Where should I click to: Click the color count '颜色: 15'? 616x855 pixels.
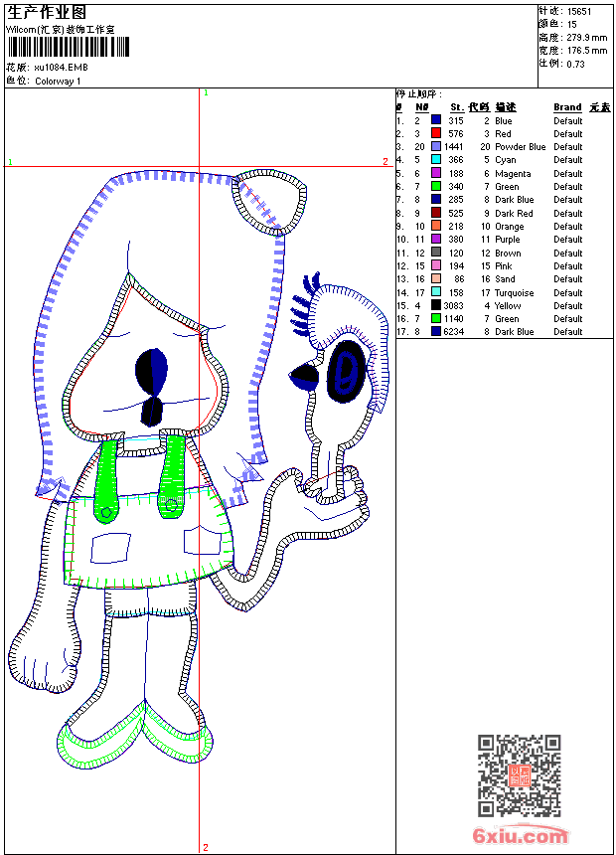[x=557, y=25]
